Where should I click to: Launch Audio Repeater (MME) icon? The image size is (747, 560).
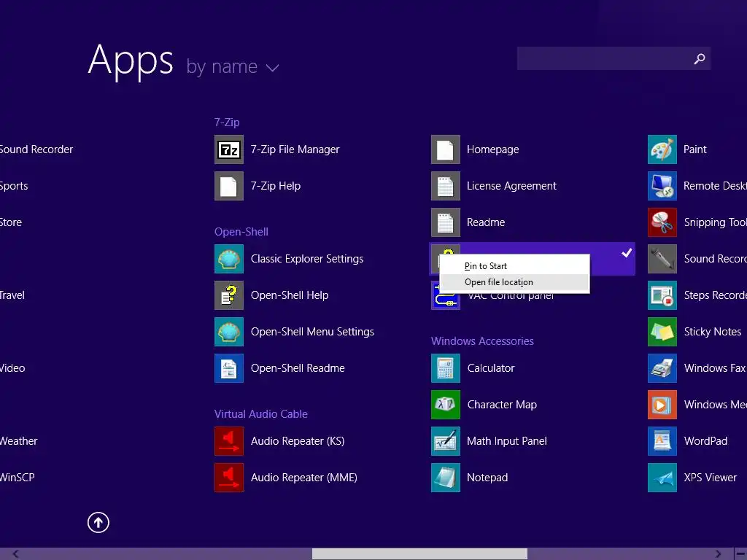pyautogui.click(x=228, y=477)
